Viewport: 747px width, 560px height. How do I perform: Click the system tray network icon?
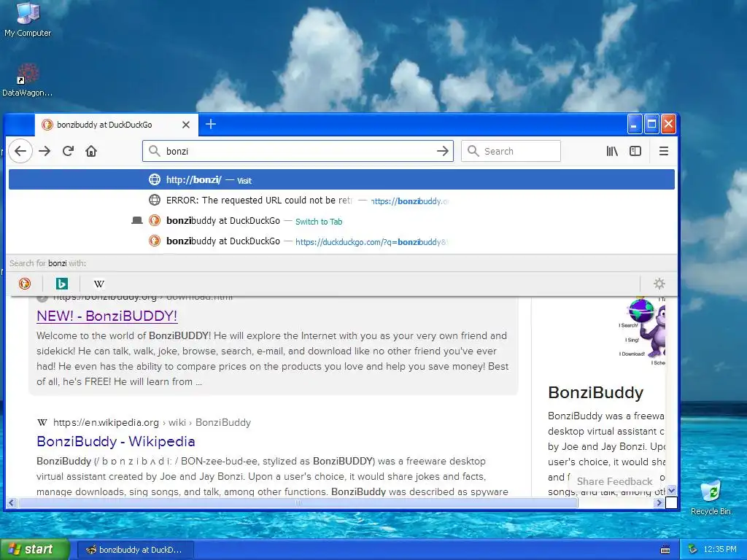[693, 550]
